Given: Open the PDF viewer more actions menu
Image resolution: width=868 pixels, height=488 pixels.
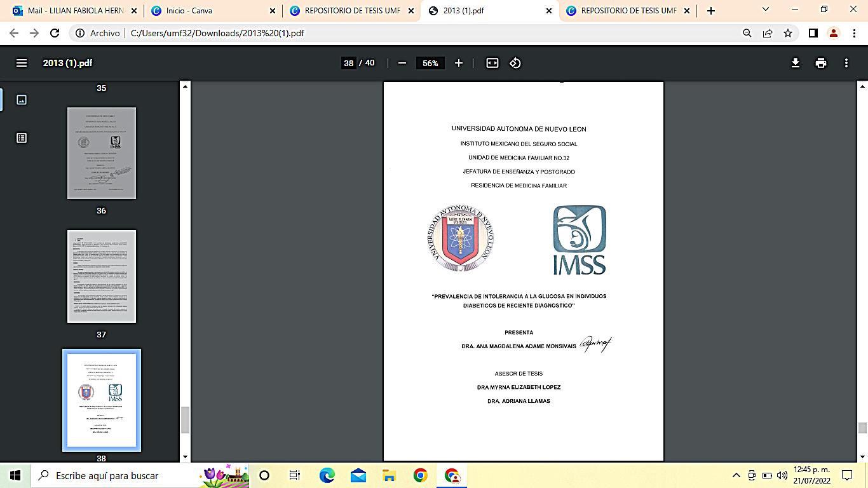Looking at the screenshot, I should [846, 63].
